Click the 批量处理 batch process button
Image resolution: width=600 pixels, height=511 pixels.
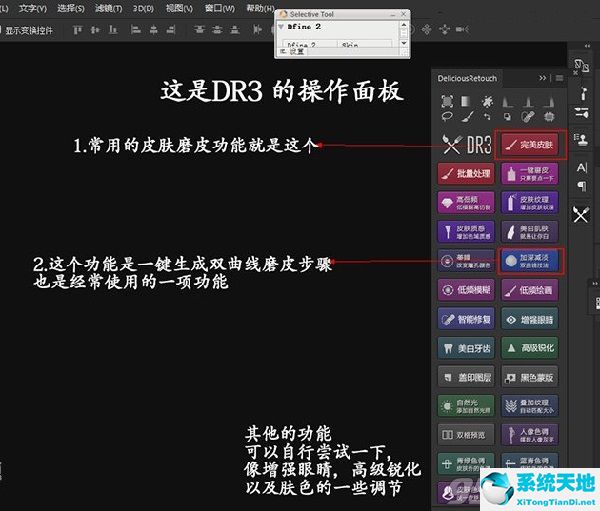tap(466, 174)
